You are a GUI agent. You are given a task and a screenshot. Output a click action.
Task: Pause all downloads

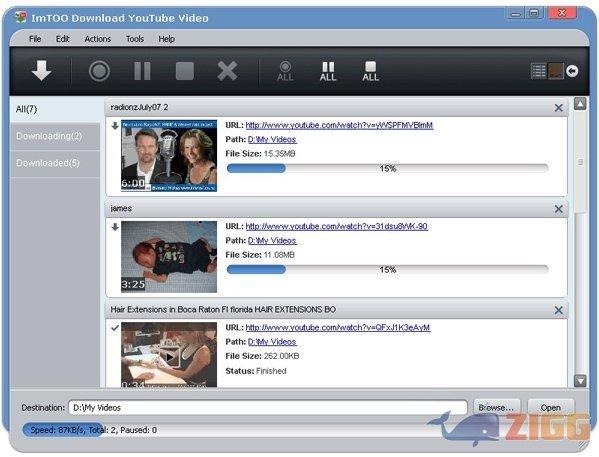pos(328,71)
